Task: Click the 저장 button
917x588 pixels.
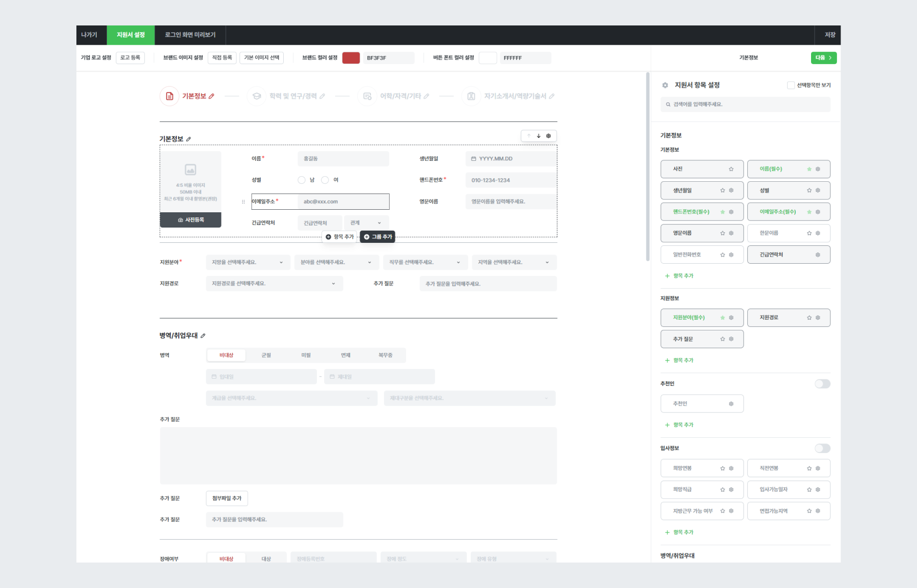Action: [830, 35]
